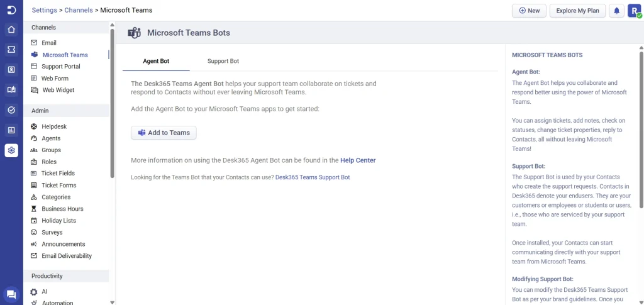
Task: Click the settings sidebar scroll up arrow
Action: tap(113, 25)
